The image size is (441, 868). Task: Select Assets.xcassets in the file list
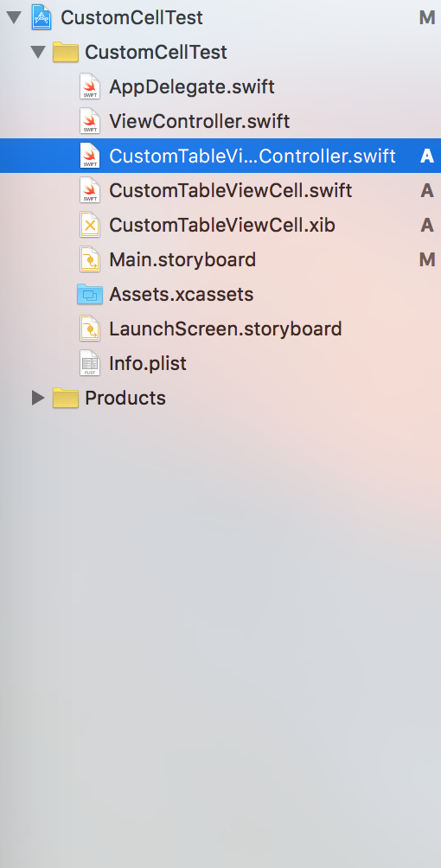182,294
